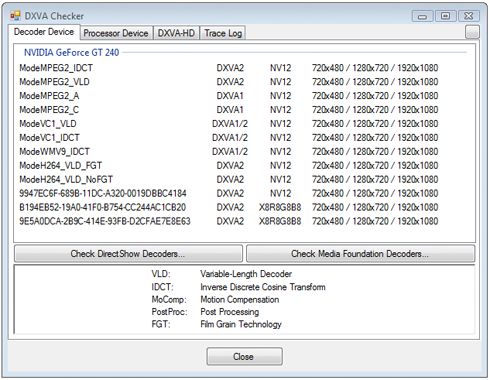Select the ModeVC1_IDCT row

(229, 138)
